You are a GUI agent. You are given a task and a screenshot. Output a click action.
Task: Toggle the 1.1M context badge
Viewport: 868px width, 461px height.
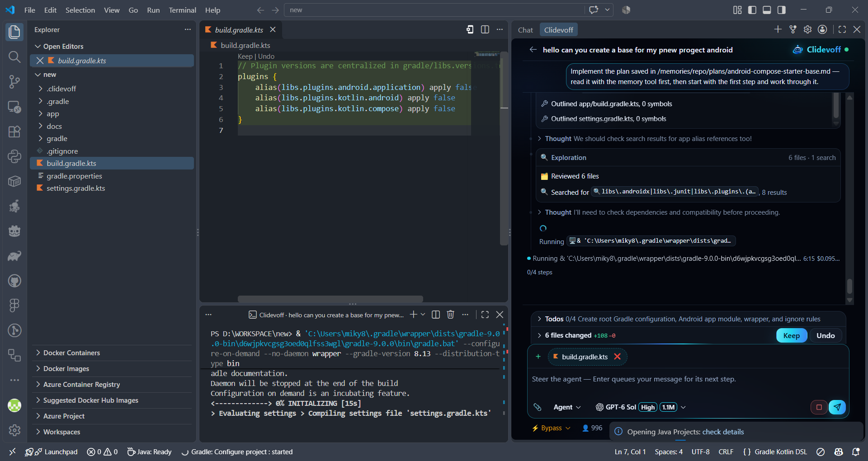[668, 407]
